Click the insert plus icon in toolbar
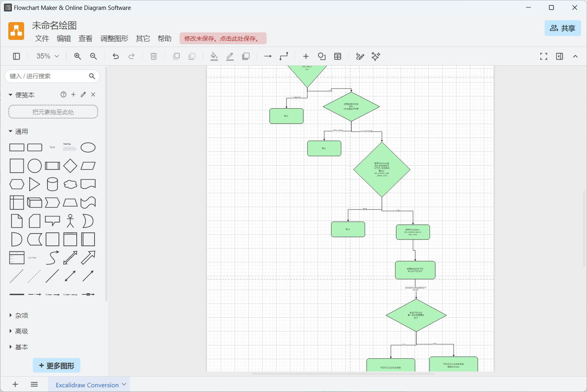Viewport: 587px width, 392px height. tap(306, 57)
